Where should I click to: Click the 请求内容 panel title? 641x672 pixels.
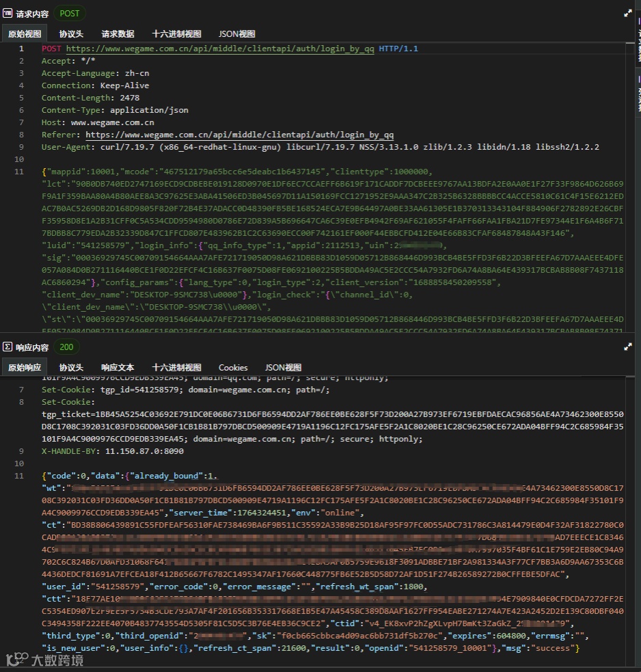pos(32,14)
